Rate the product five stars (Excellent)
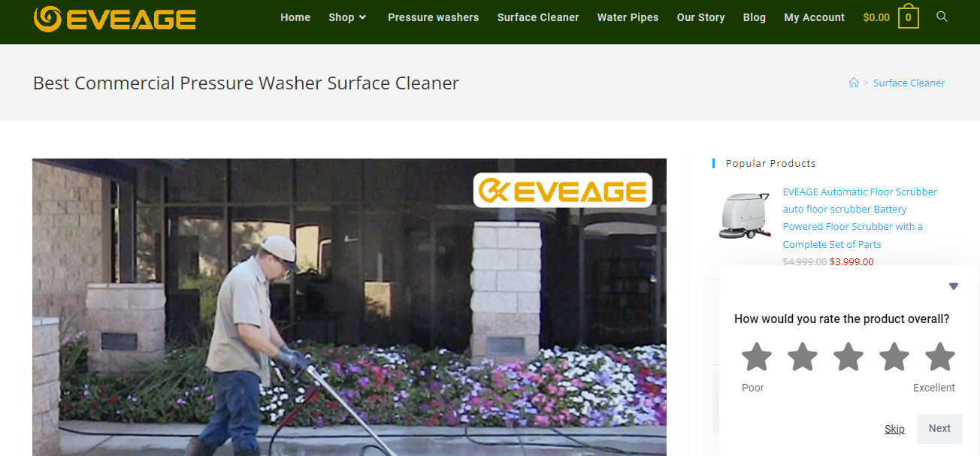This screenshot has height=456, width=980. [x=940, y=358]
